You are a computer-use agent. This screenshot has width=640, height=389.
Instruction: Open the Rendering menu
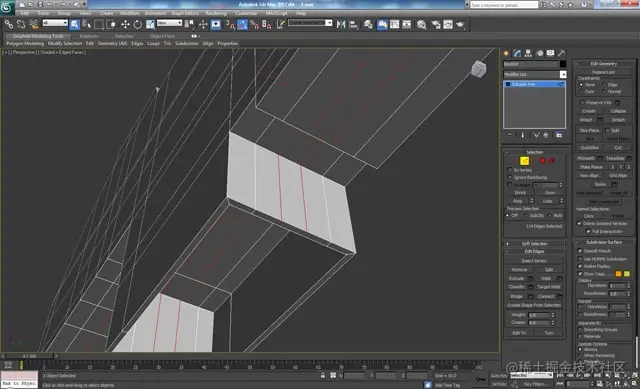point(216,13)
